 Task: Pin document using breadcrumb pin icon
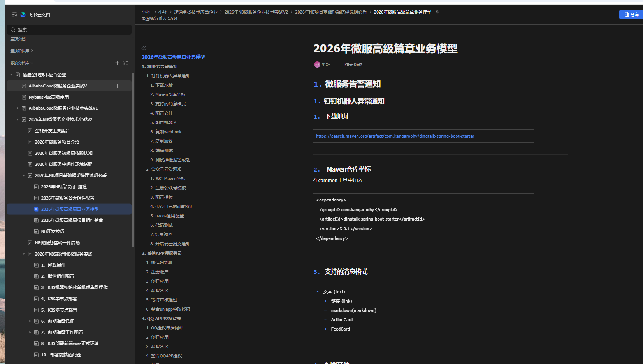coord(437,12)
